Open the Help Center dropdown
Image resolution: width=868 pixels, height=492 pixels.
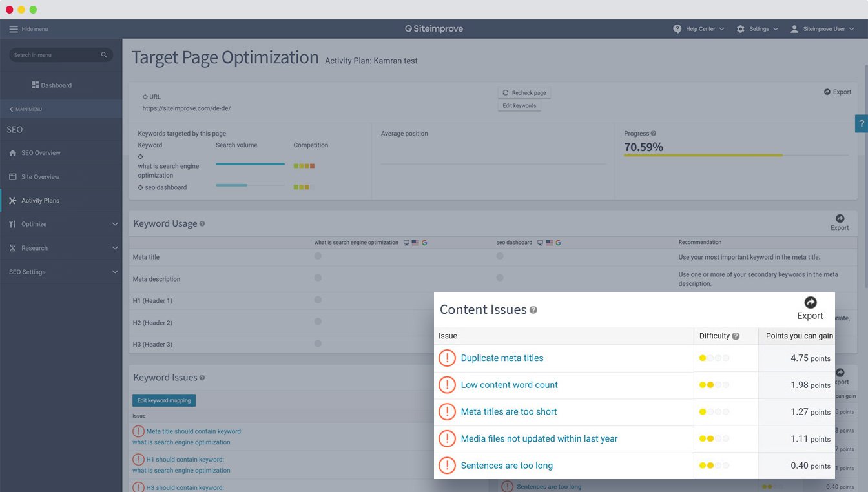699,29
